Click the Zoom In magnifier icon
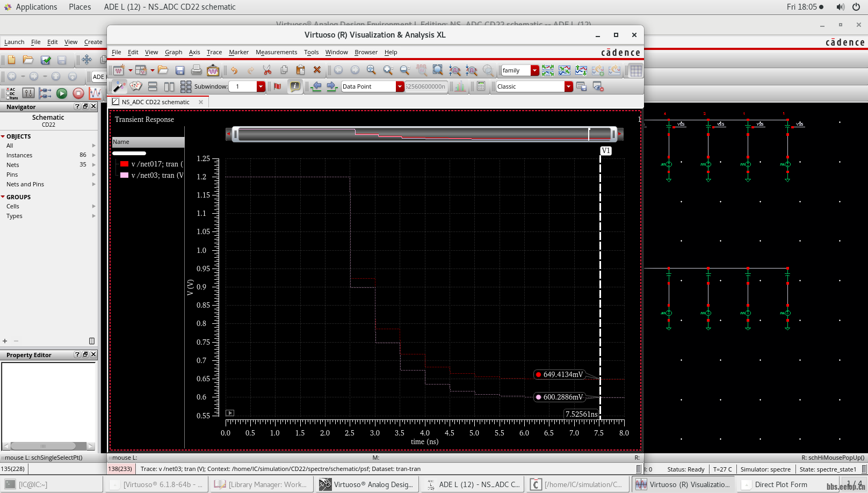This screenshot has width=868, height=493. (388, 70)
